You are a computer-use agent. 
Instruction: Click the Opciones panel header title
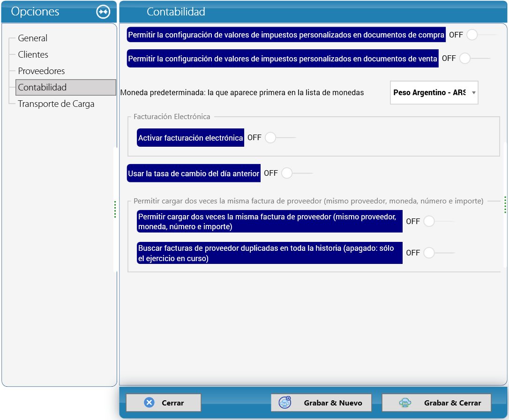(x=35, y=11)
